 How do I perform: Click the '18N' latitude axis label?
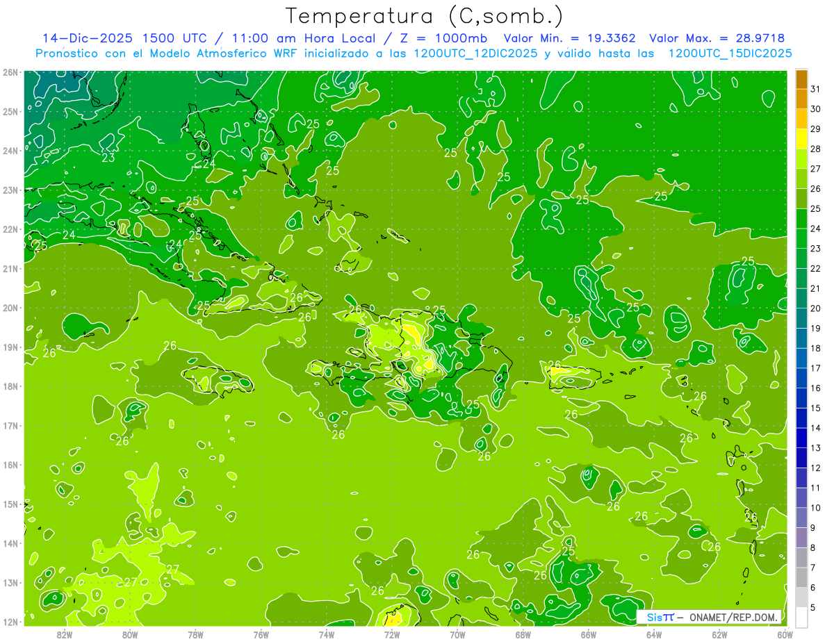(x=10, y=386)
